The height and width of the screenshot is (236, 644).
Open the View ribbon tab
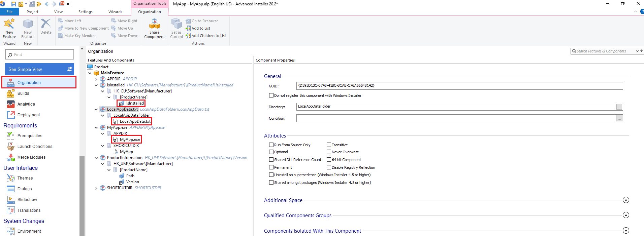[x=58, y=12]
